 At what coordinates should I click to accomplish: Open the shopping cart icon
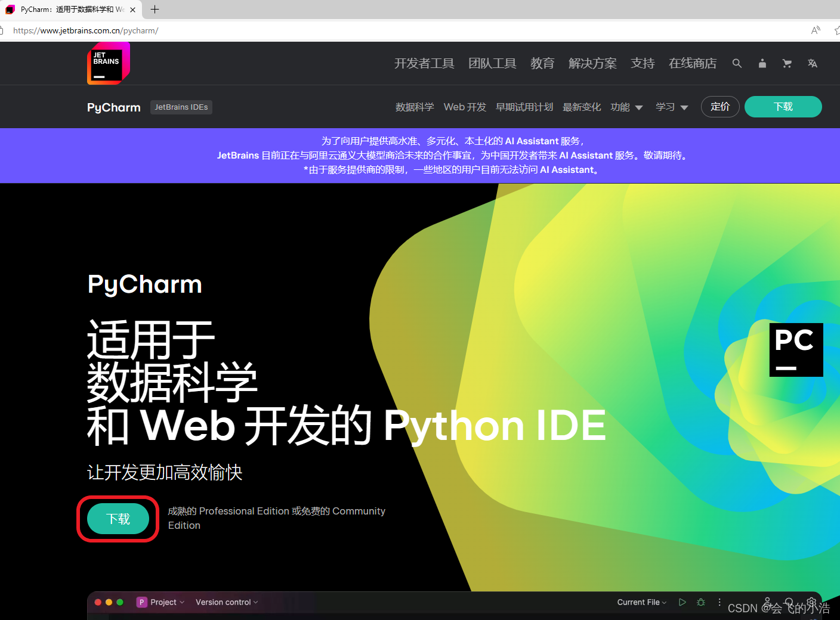[x=787, y=63]
